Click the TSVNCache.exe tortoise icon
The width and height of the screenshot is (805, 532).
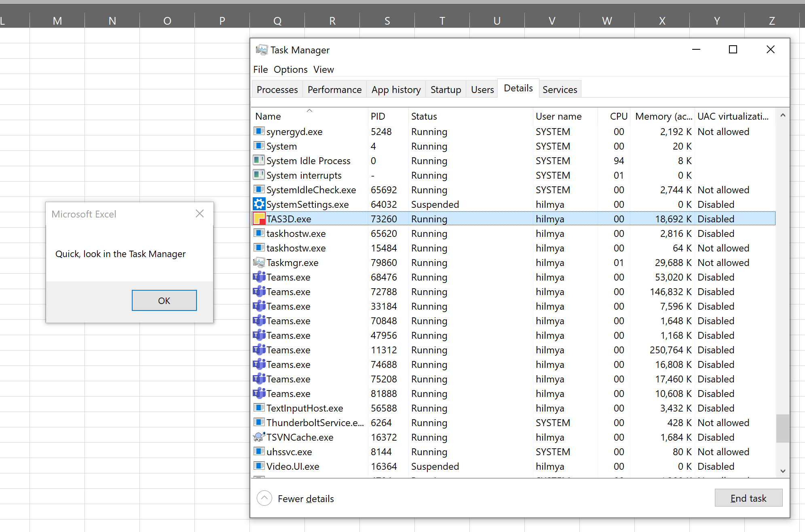point(259,437)
